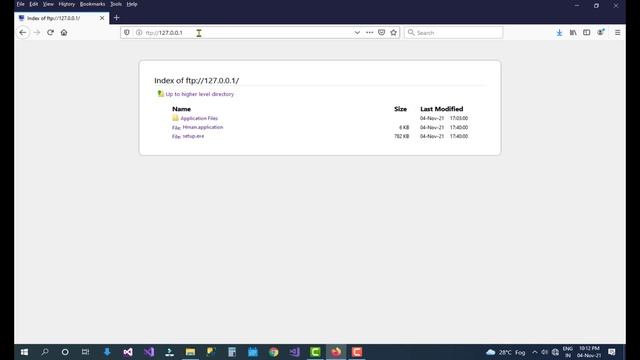Open the View menu
Image resolution: width=640 pixels, height=360 pixels.
[48, 4]
